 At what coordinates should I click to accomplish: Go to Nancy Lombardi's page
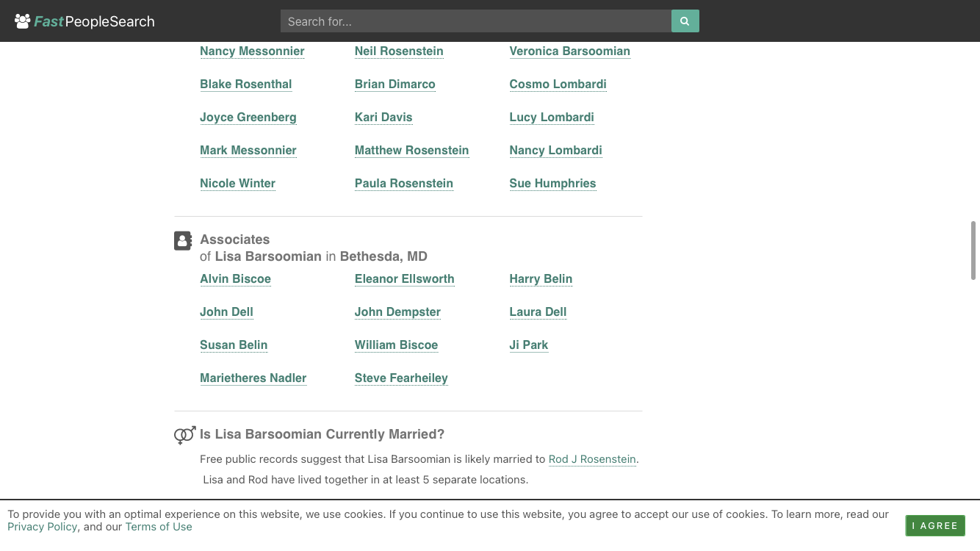(x=555, y=150)
